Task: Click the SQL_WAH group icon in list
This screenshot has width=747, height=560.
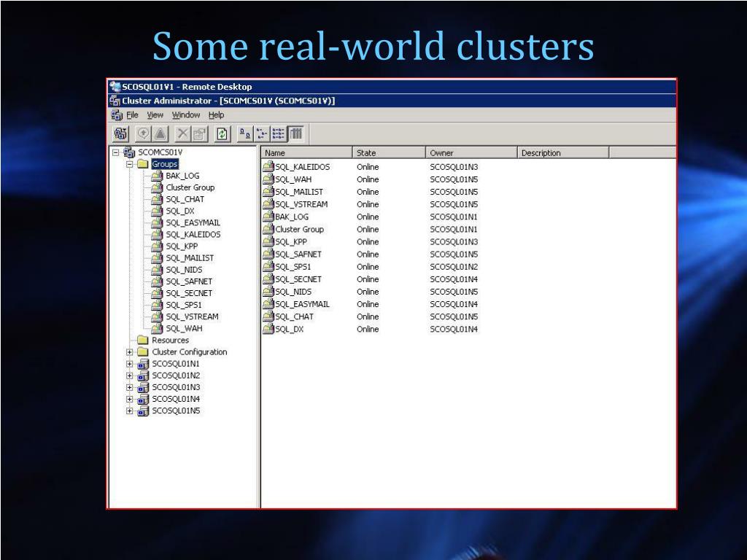Action: click(x=268, y=179)
